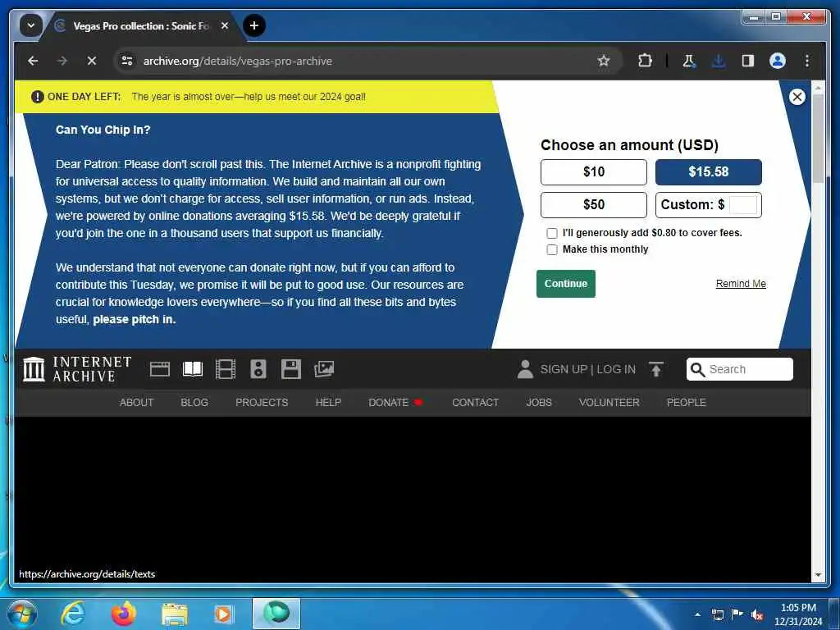840x630 pixels.
Task: Open the Texts book icon
Action: click(x=192, y=369)
